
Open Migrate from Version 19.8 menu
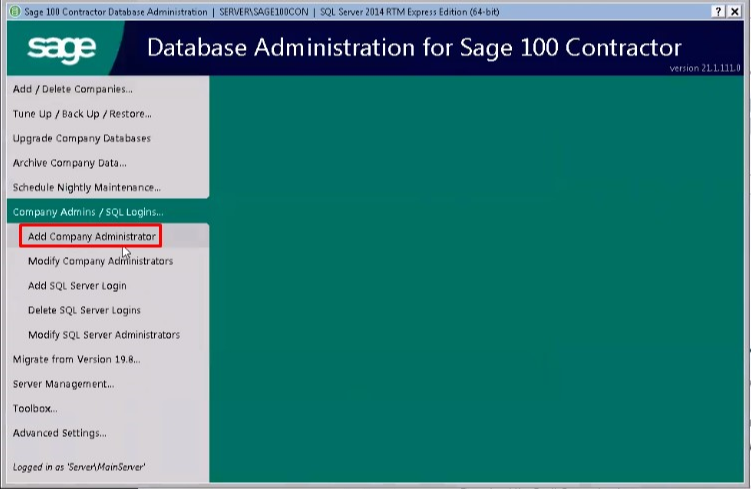(x=77, y=359)
